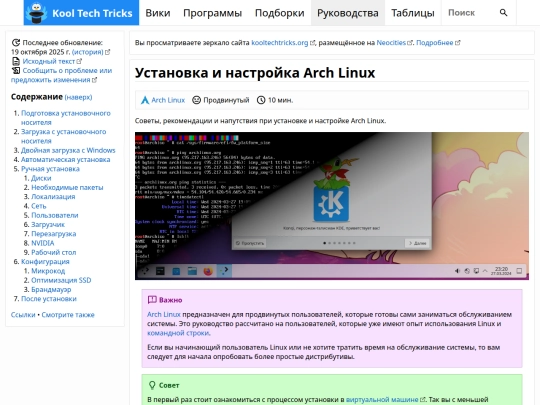Go to the Подборки section
540x405 pixels.
pyautogui.click(x=280, y=13)
